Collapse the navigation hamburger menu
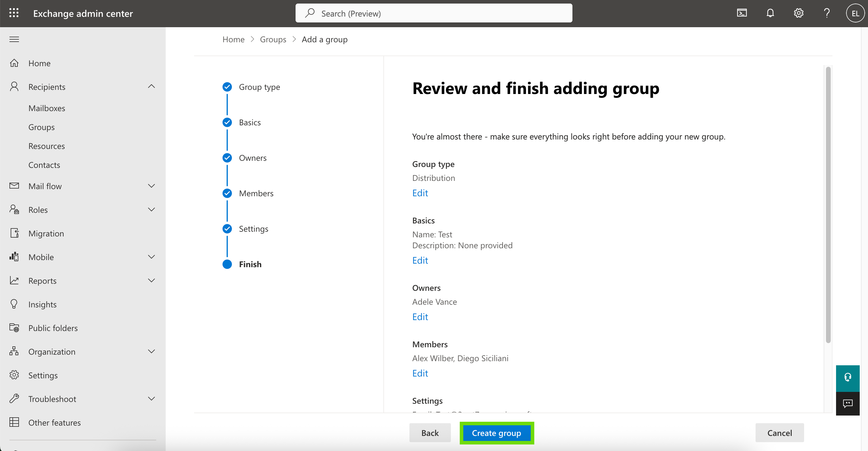Screen dimensions: 868x451 coord(14,39)
